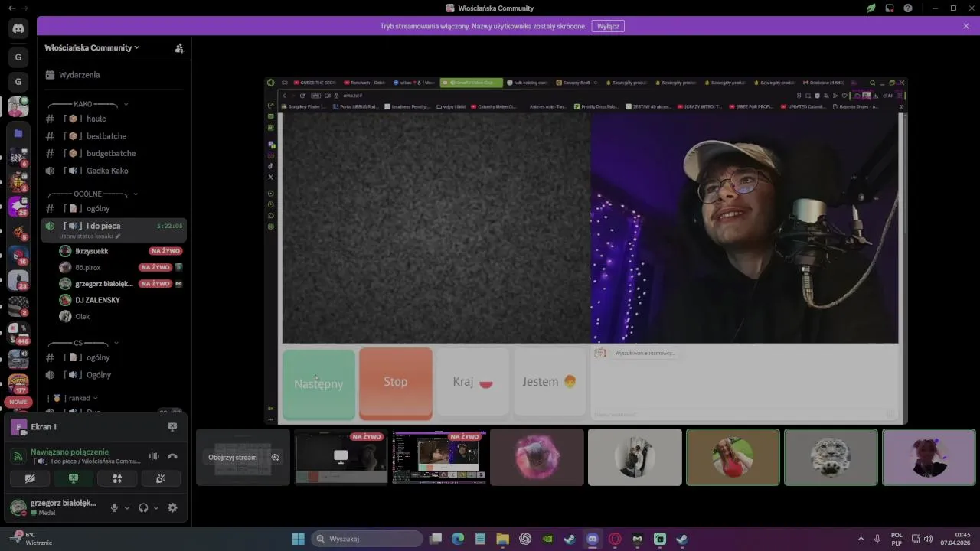The height and width of the screenshot is (551, 980).
Task: Open Wydarzenia events entry
Action: 113,75
